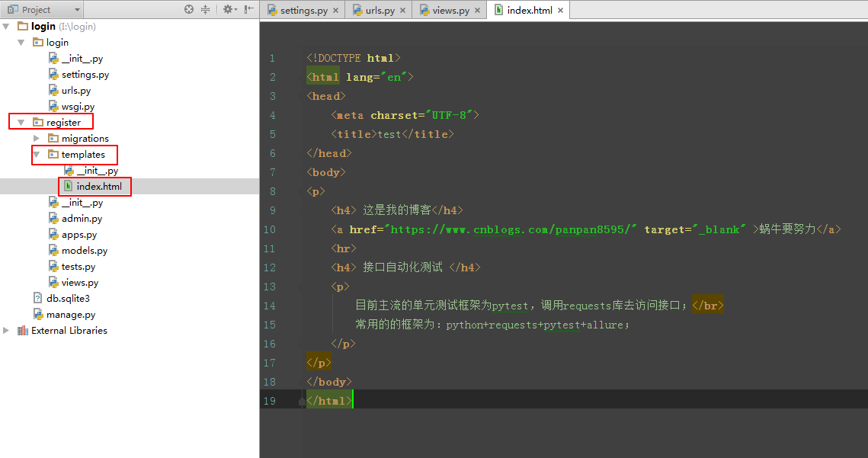Close the views.py tab

click(x=477, y=11)
